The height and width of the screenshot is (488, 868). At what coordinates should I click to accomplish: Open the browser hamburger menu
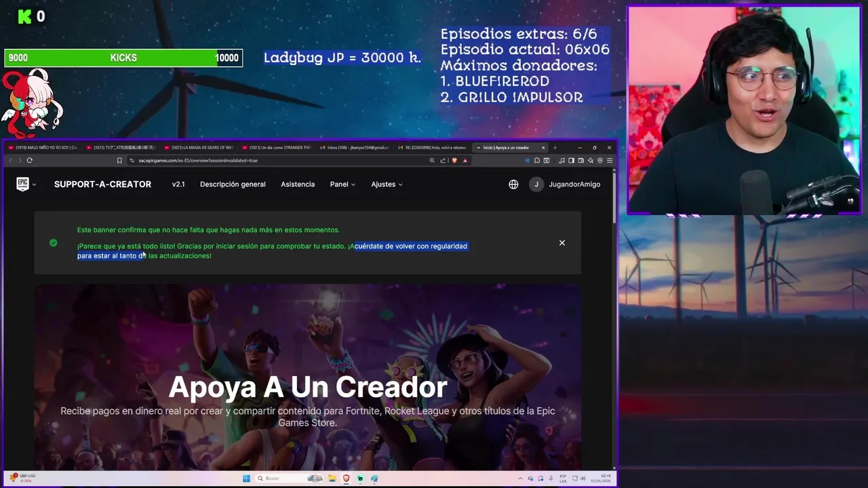click(610, 161)
